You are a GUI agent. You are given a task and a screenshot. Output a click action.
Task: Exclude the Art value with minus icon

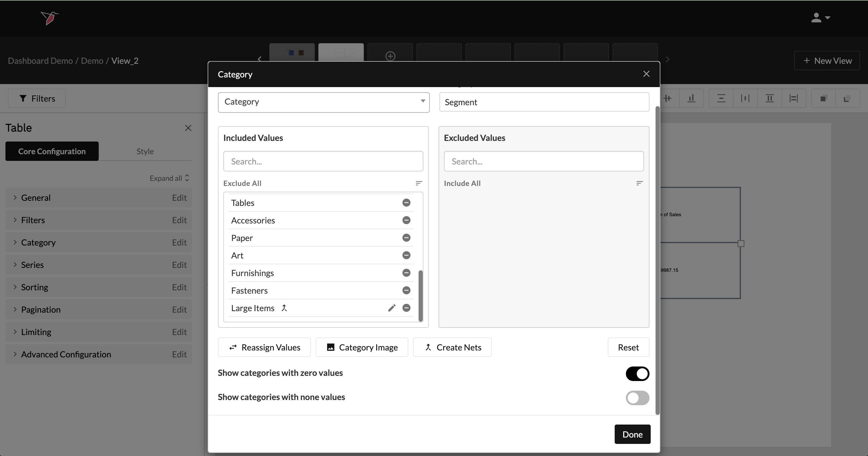pos(406,255)
